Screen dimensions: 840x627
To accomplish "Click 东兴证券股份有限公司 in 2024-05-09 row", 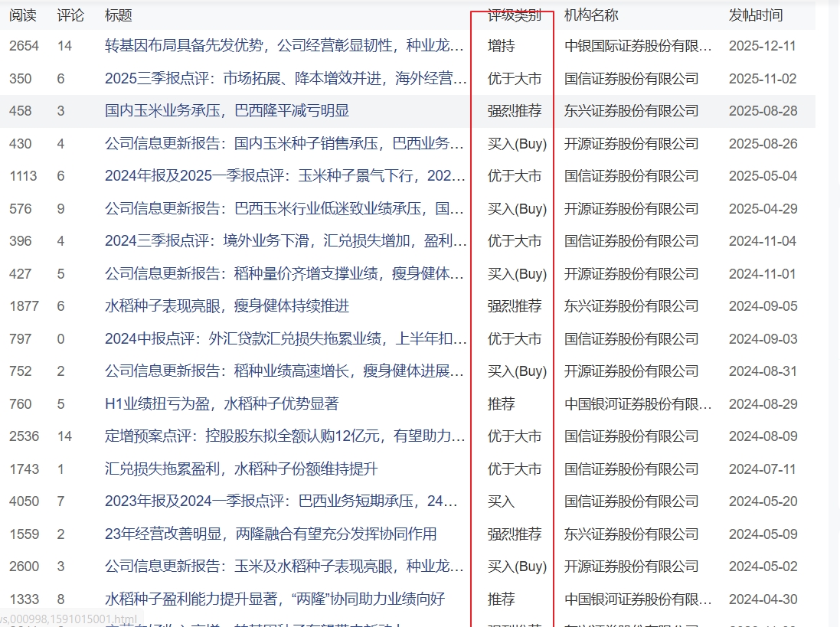I will [631, 534].
